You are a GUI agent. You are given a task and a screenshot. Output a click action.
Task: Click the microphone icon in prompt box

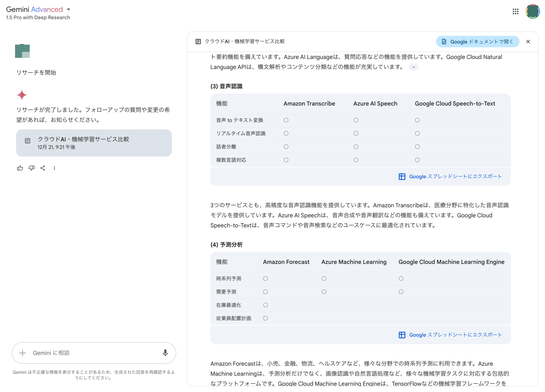[x=165, y=353]
